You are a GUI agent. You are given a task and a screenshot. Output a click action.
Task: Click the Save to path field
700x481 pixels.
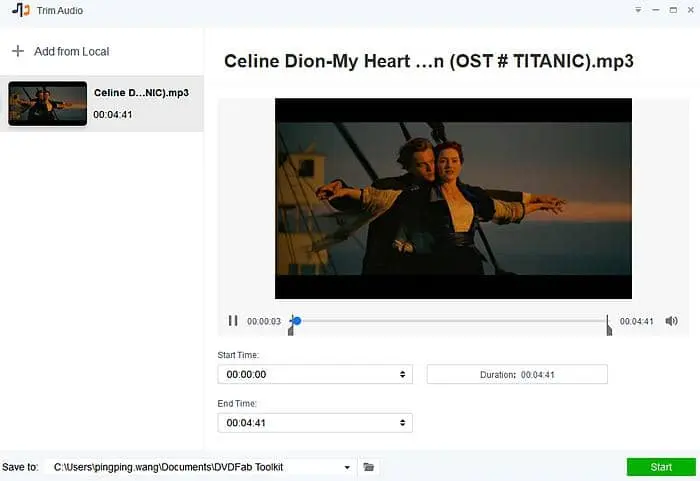[x=200, y=467]
